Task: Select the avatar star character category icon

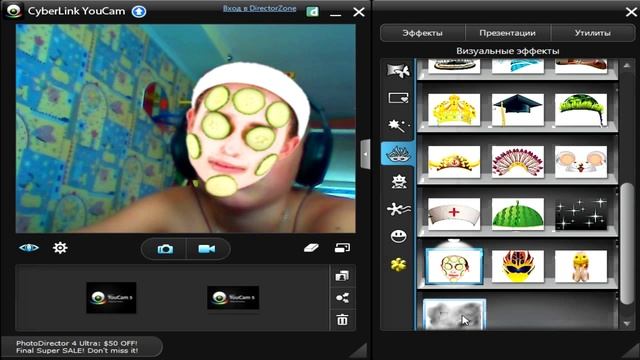Action: [398, 182]
